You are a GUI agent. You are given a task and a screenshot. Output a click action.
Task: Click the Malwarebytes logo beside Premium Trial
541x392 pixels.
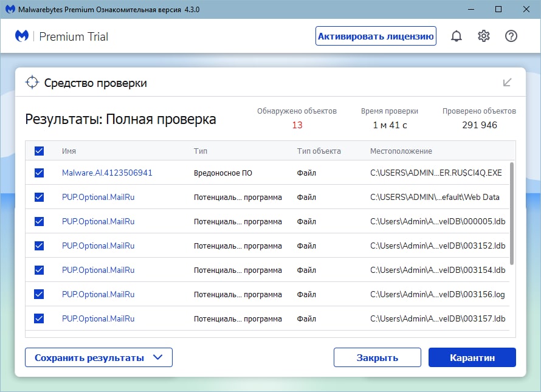[x=22, y=36]
